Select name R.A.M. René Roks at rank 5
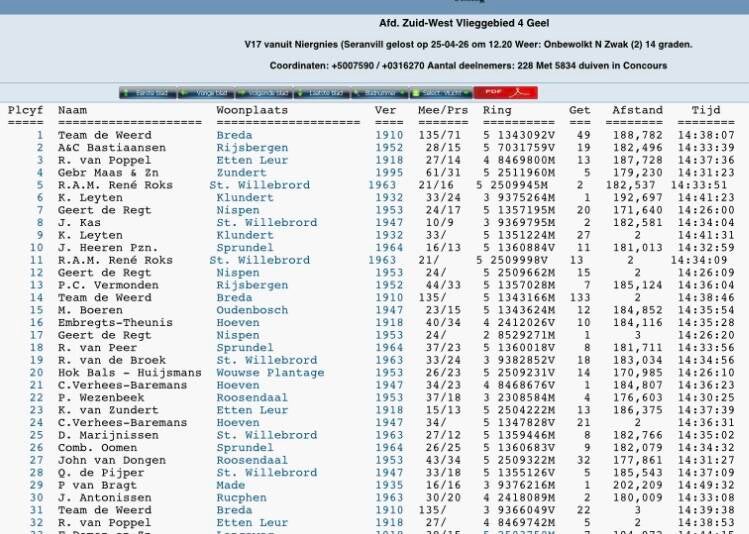Screen dimensions: 749x534 coord(115,185)
